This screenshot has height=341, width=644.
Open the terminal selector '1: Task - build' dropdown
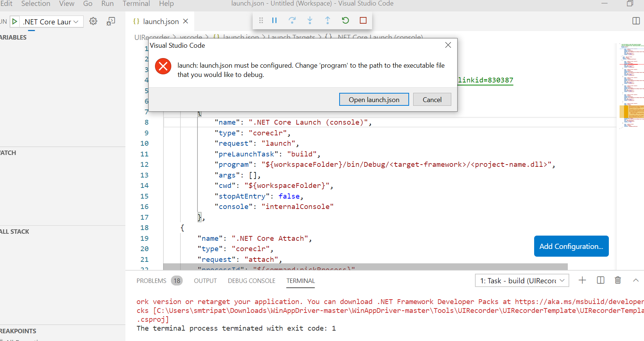[522, 281]
